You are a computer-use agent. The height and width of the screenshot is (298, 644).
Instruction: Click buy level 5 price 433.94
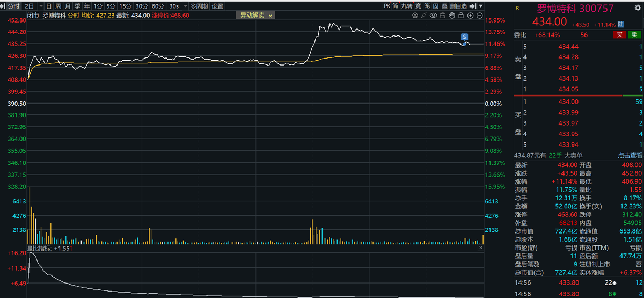tap(568, 144)
